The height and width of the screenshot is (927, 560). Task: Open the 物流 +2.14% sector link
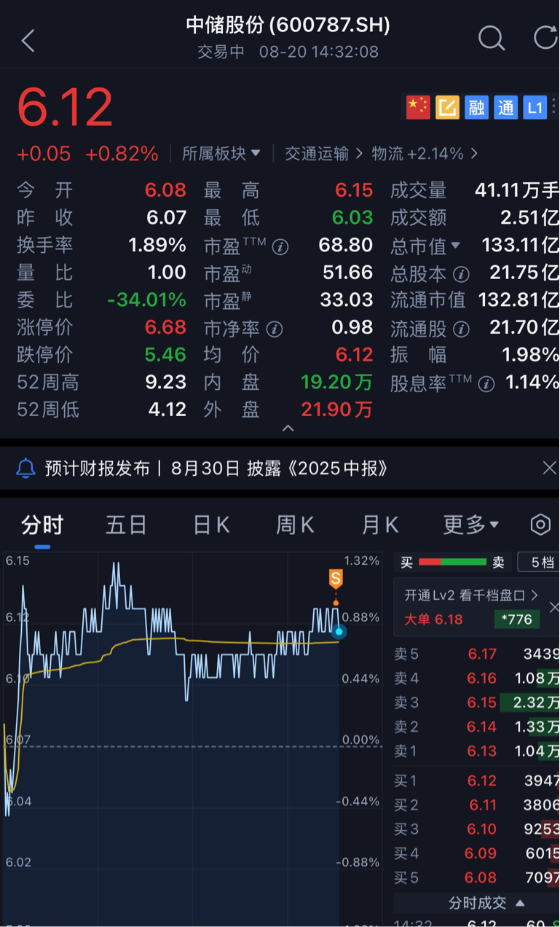(x=425, y=153)
